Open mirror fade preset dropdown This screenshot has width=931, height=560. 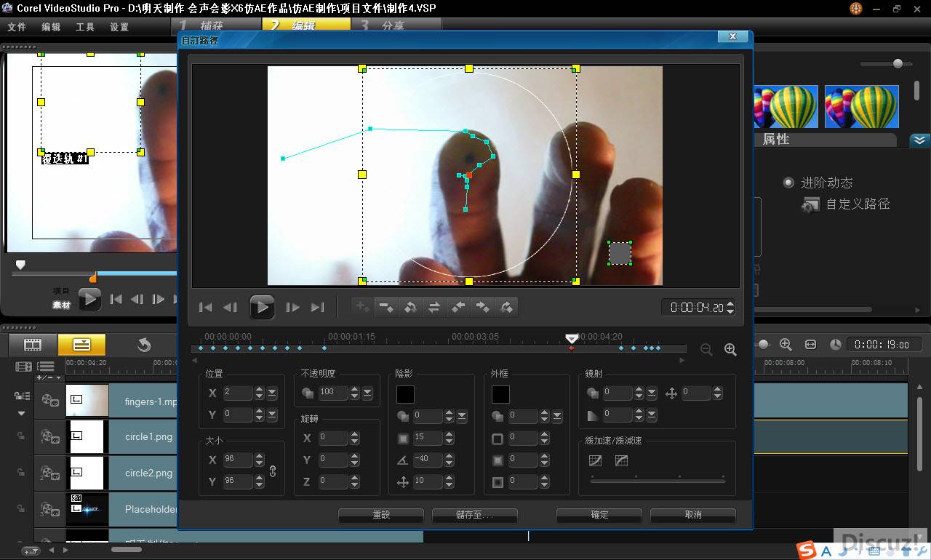652,415
